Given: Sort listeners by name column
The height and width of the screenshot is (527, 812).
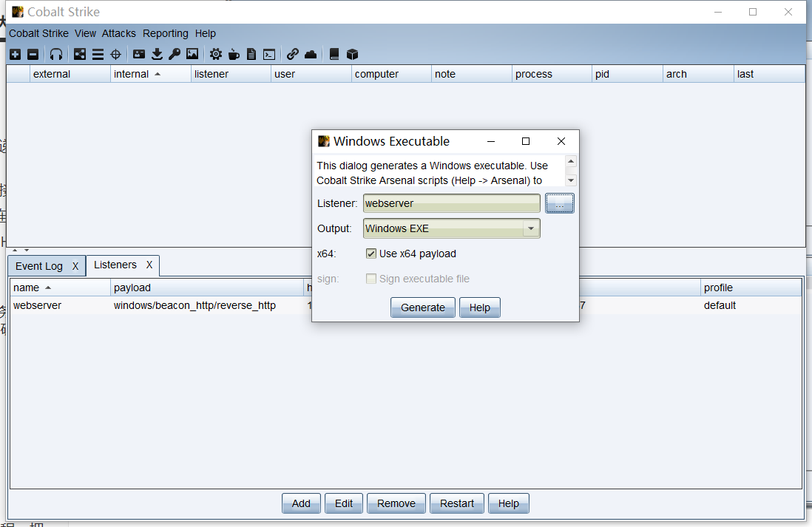Looking at the screenshot, I should click(x=60, y=288).
